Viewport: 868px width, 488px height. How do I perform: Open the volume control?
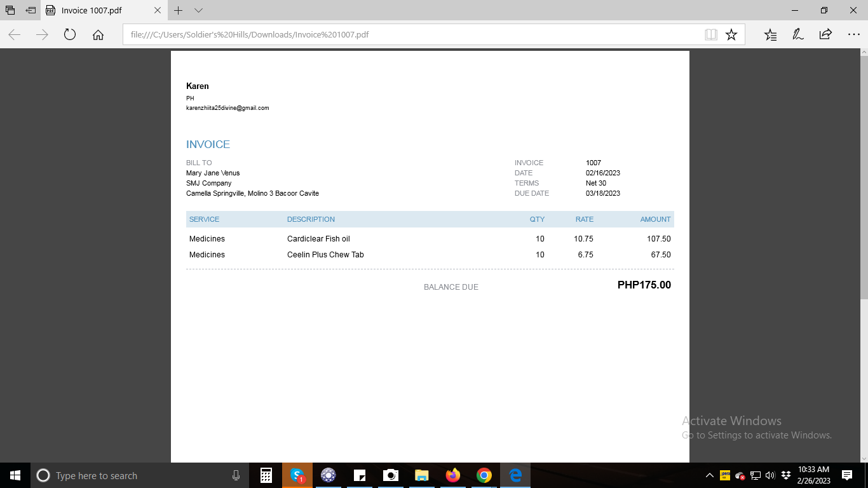pos(770,475)
